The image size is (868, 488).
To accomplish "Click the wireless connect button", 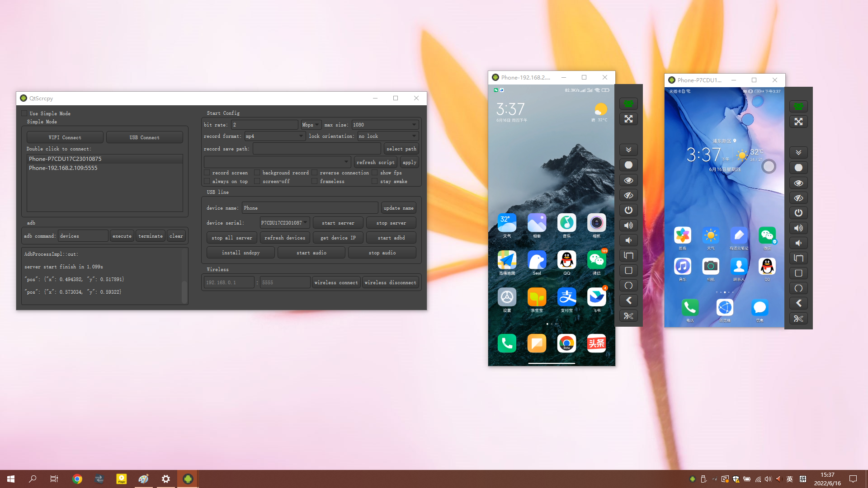I will (x=336, y=282).
